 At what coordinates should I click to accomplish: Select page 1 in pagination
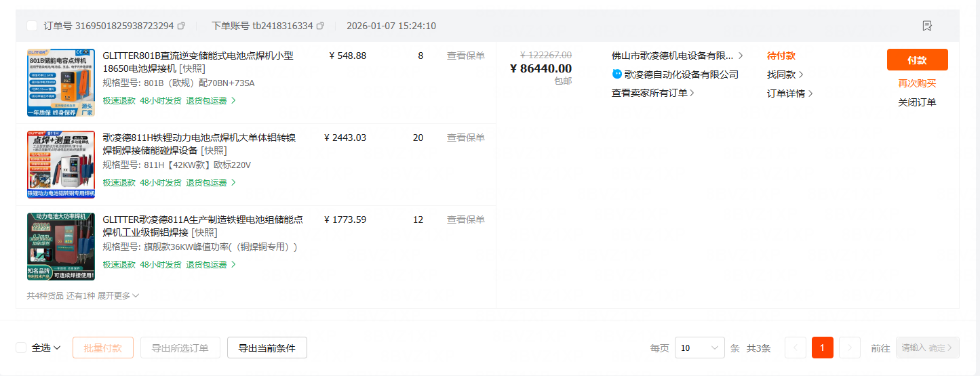(x=822, y=348)
